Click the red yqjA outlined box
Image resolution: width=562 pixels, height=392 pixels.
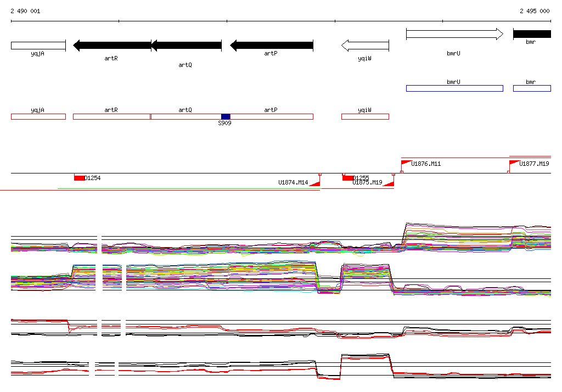pyautogui.click(x=38, y=116)
